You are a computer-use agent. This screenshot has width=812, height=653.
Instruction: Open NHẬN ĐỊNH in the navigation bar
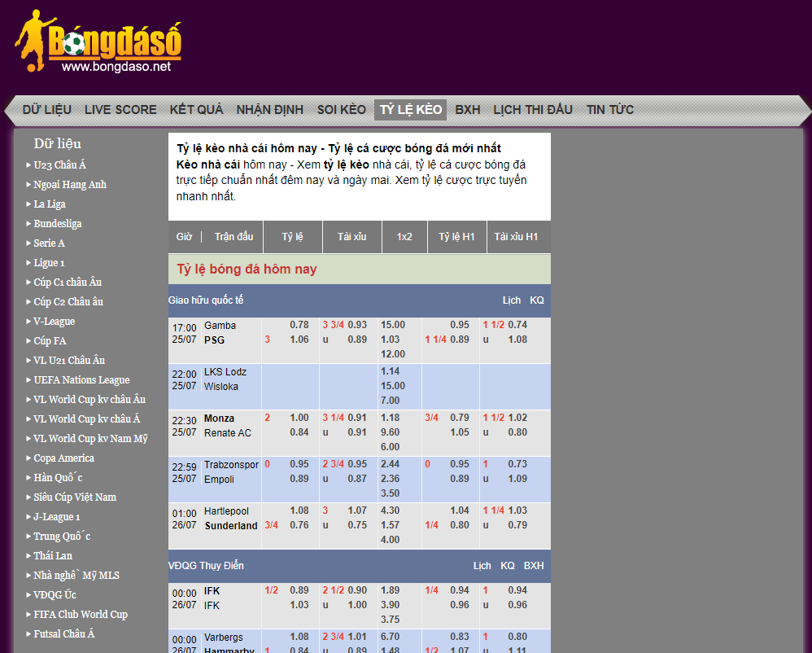[x=269, y=110]
